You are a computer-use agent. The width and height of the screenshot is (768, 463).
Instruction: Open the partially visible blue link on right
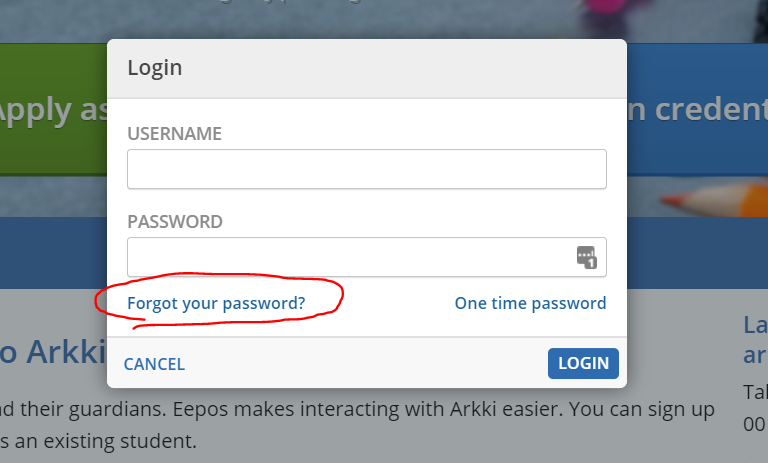coord(754,339)
